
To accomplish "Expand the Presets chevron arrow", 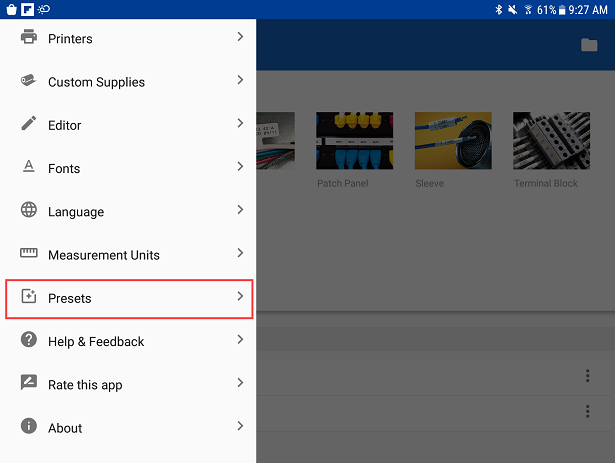I will tap(240, 297).
